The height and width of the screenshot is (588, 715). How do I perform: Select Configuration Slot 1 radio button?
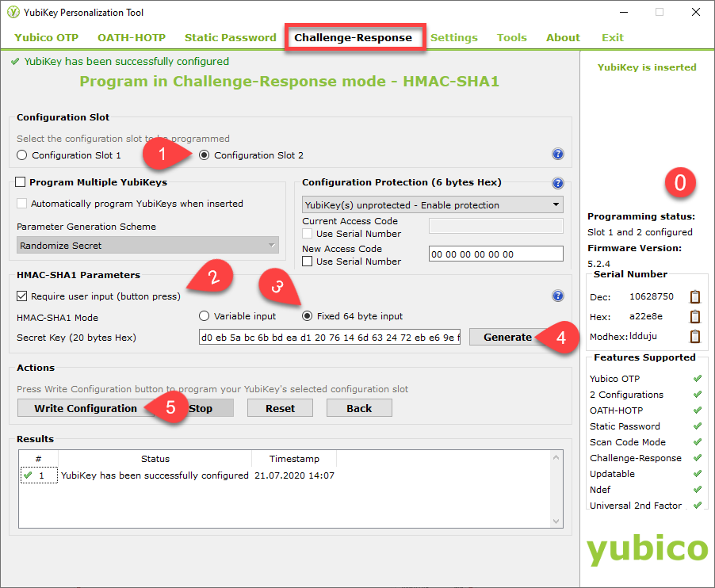click(x=22, y=155)
